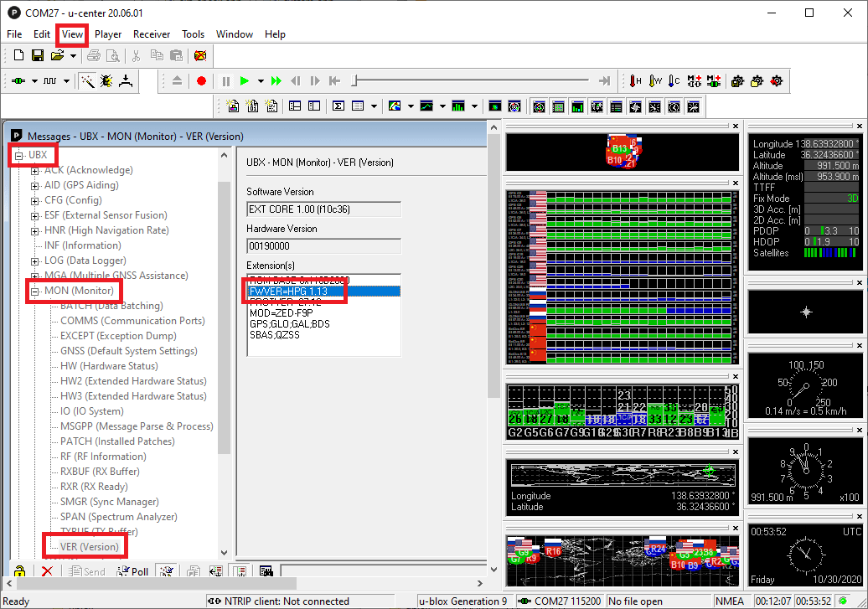Click the Software Version text field

coord(323,209)
